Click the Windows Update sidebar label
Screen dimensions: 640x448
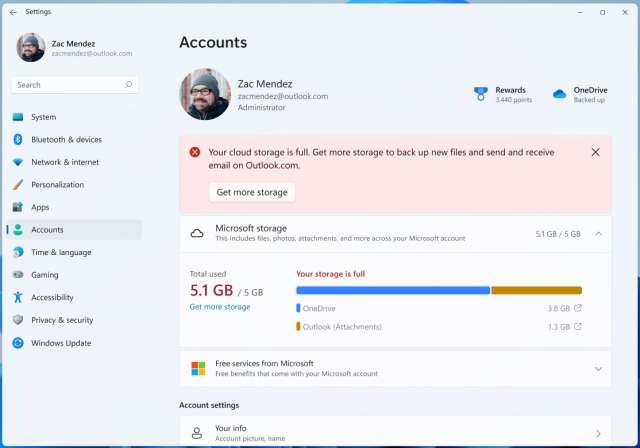(x=61, y=343)
